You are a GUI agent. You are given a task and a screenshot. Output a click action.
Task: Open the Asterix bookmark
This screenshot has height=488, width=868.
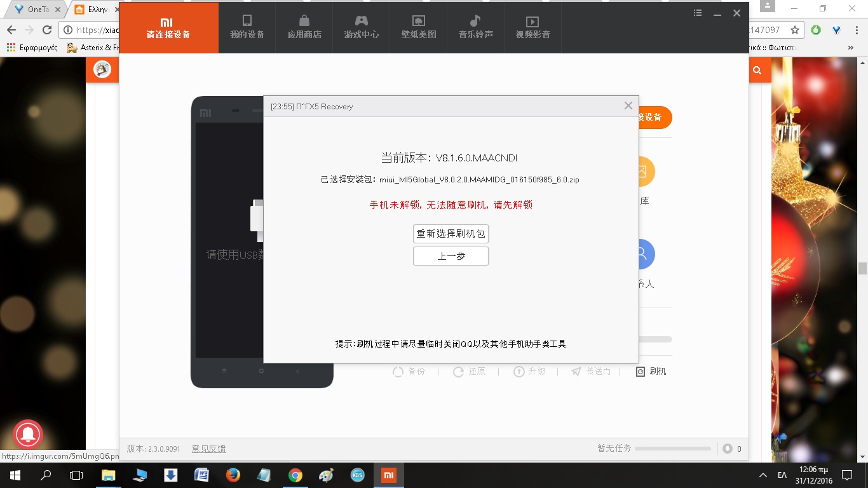coord(93,48)
